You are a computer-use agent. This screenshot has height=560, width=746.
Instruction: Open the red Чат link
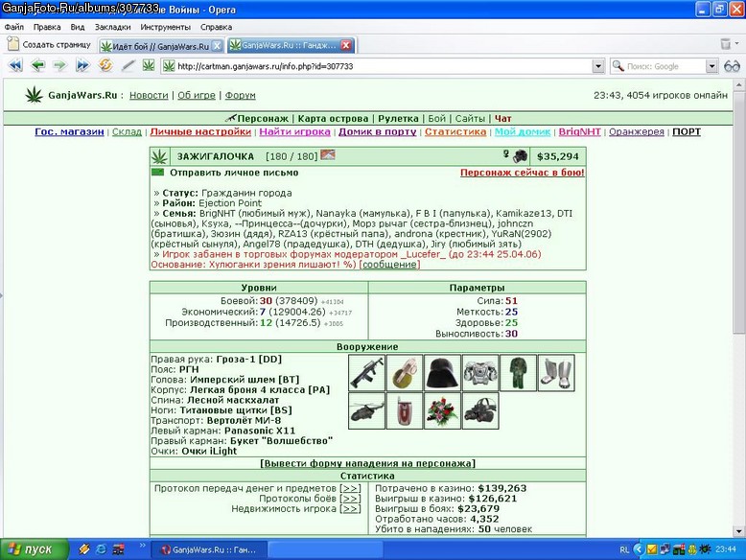pyautogui.click(x=502, y=119)
